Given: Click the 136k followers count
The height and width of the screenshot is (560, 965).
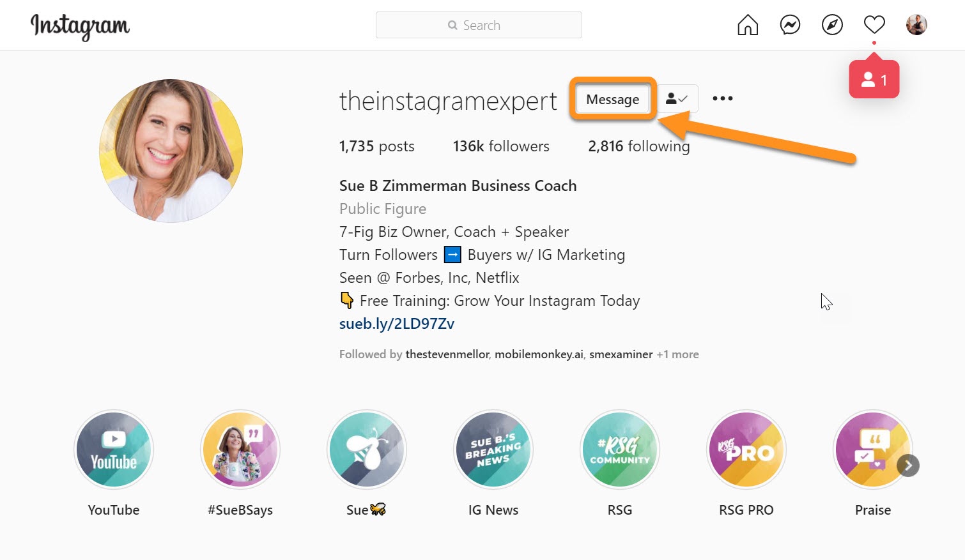Looking at the screenshot, I should pyautogui.click(x=501, y=146).
